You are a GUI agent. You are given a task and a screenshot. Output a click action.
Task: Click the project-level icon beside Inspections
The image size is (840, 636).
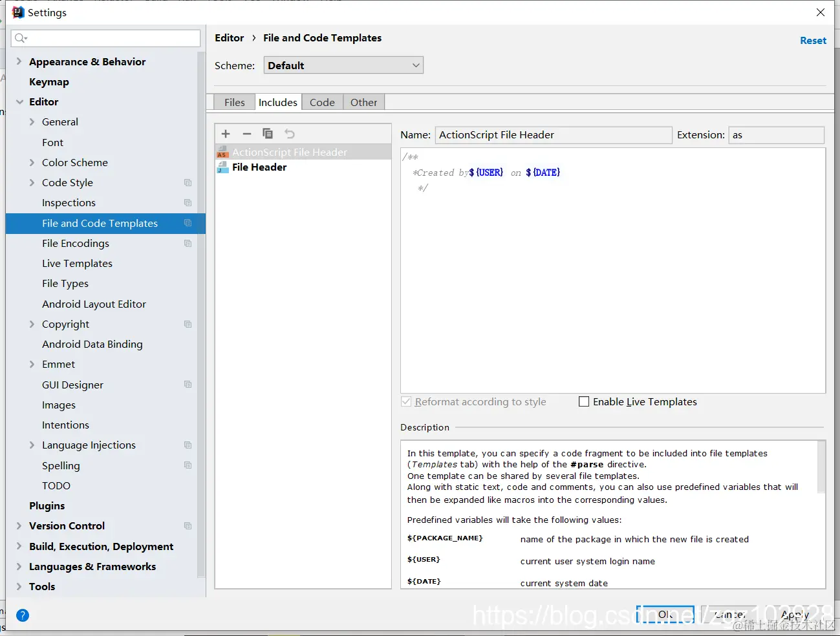pyautogui.click(x=188, y=203)
